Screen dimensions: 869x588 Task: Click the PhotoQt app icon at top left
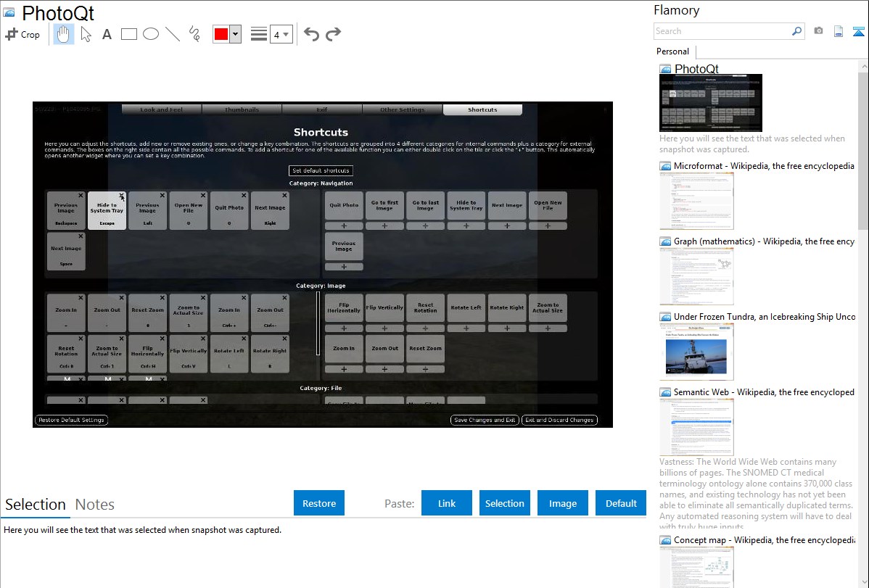[9, 12]
